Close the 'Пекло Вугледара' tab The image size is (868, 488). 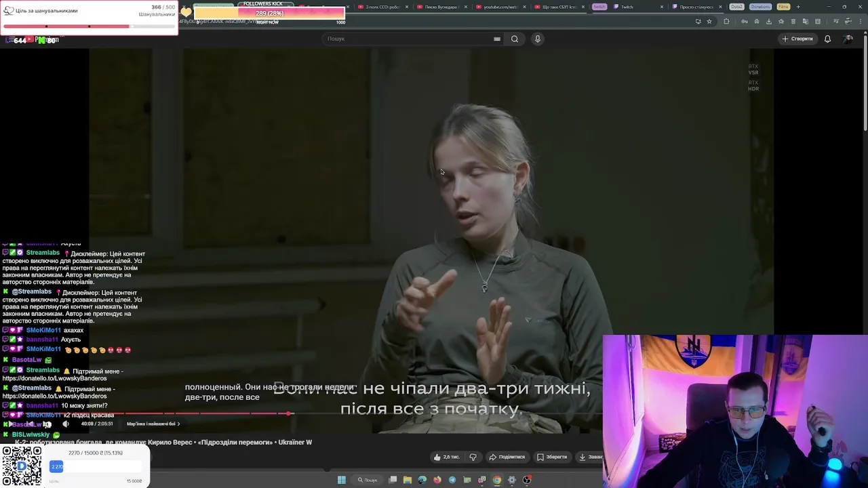pyautogui.click(x=465, y=7)
